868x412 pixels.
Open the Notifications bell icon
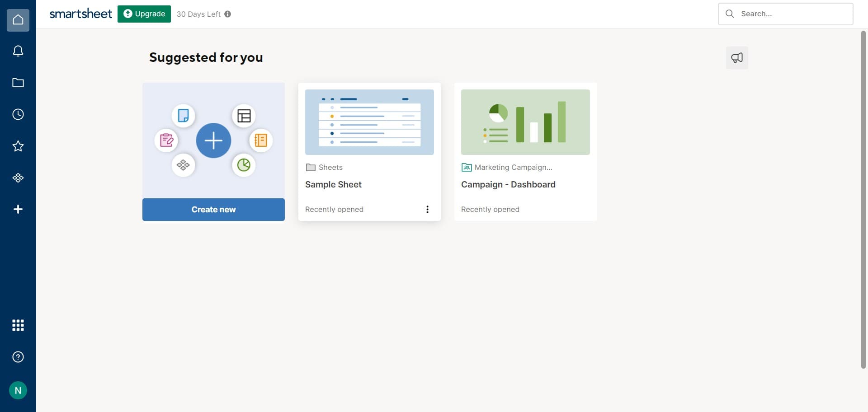(x=18, y=51)
